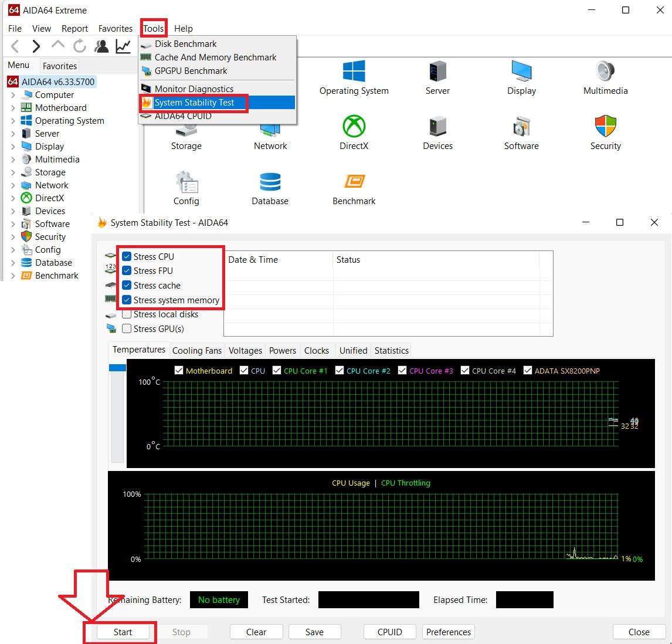The width and height of the screenshot is (672, 644).
Task: Open the Tools menu
Action: (x=154, y=28)
